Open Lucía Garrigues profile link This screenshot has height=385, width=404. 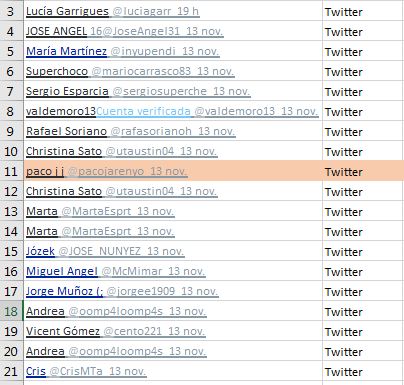[x=67, y=11]
